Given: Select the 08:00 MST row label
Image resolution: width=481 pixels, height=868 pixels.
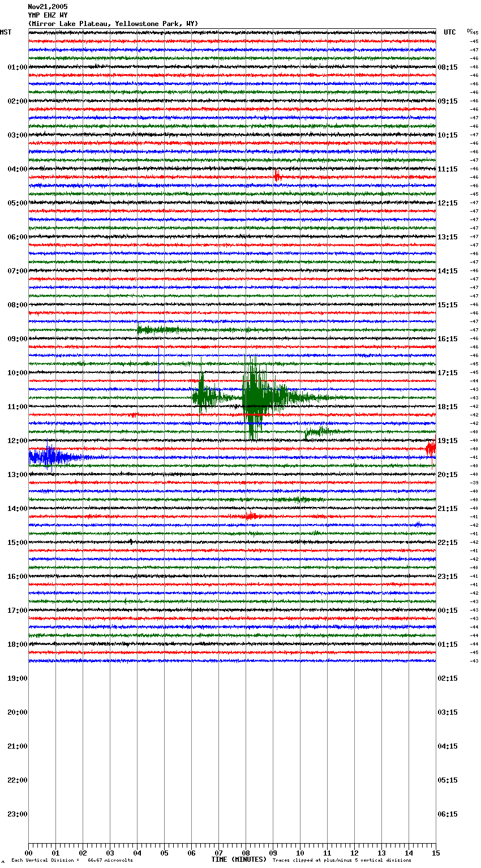Looking at the screenshot, I should click(x=18, y=305).
